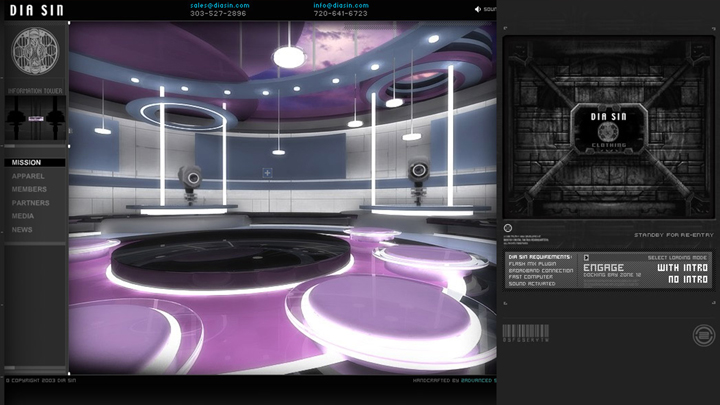Toggle the sound speaker icon

[x=478, y=9]
